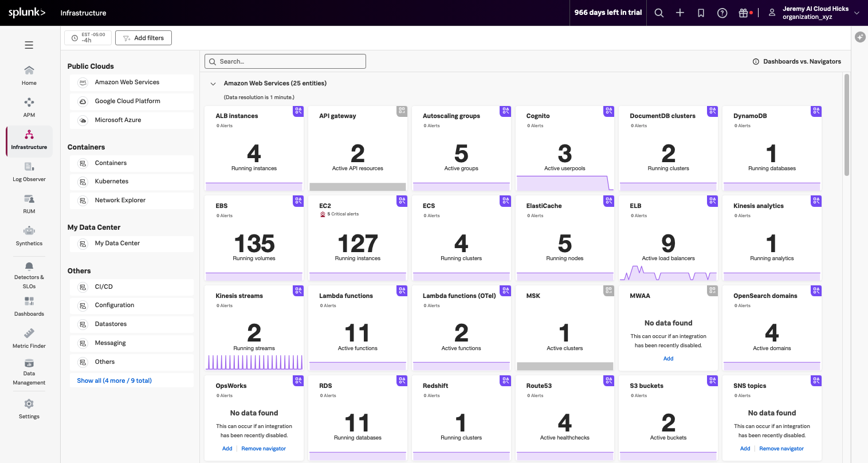Open RUM from the navigation rail

pyautogui.click(x=29, y=203)
